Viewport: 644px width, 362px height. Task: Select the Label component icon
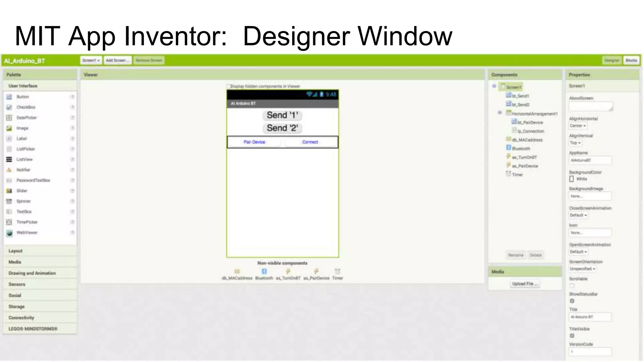coord(9,139)
